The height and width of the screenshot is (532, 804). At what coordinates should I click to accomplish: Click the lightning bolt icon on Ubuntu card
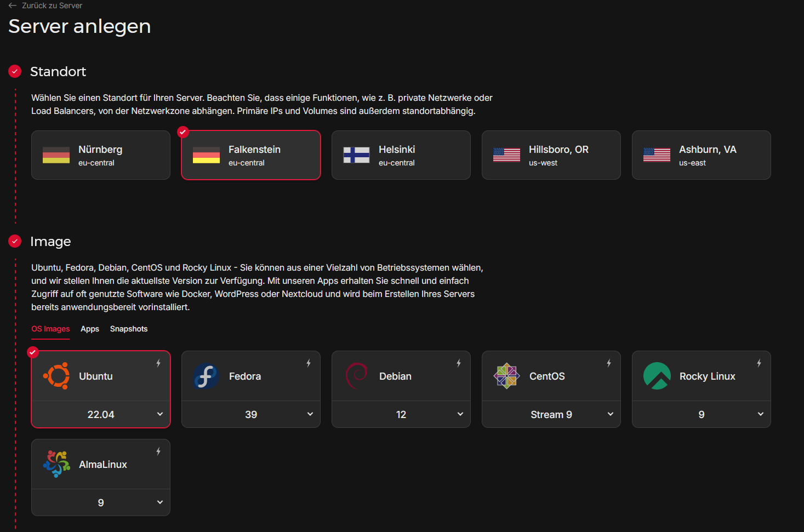[x=158, y=363]
